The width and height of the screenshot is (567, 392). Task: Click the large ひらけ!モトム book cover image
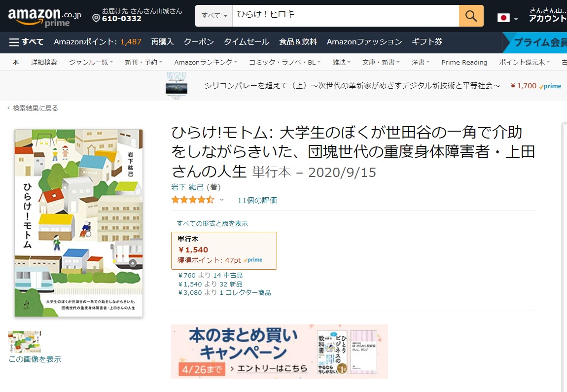pos(79,223)
